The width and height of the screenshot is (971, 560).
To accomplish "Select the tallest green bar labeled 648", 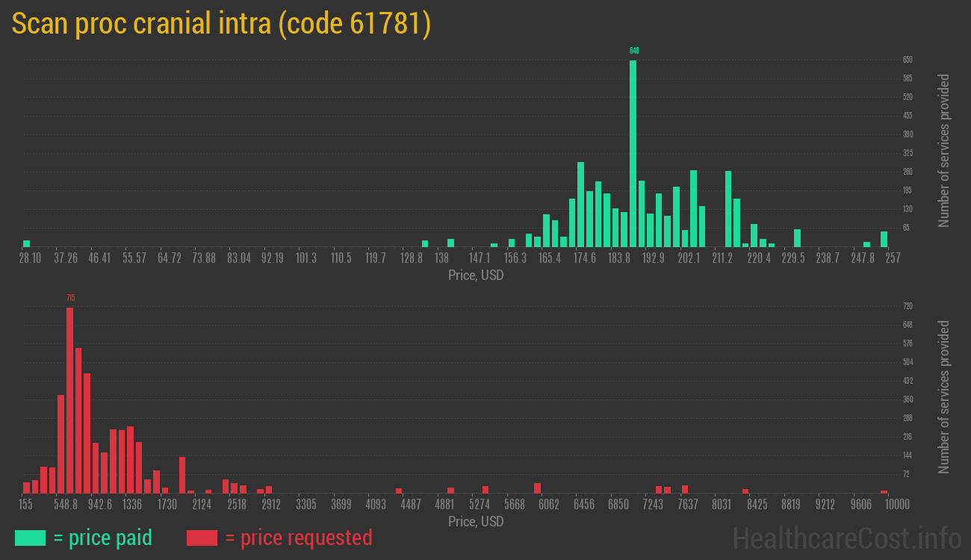I will pos(633,153).
